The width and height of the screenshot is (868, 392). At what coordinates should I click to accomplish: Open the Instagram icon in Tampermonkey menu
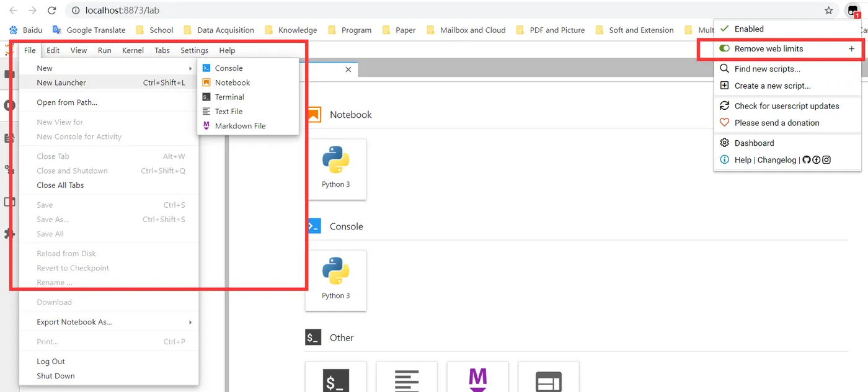(x=826, y=159)
